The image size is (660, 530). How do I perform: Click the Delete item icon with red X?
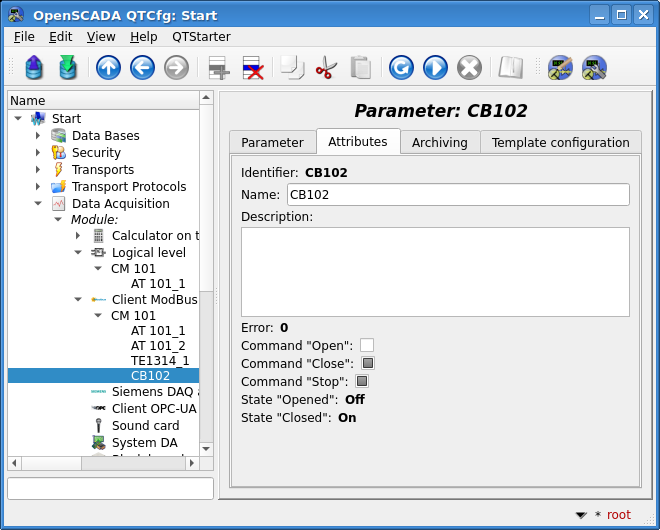click(x=253, y=67)
